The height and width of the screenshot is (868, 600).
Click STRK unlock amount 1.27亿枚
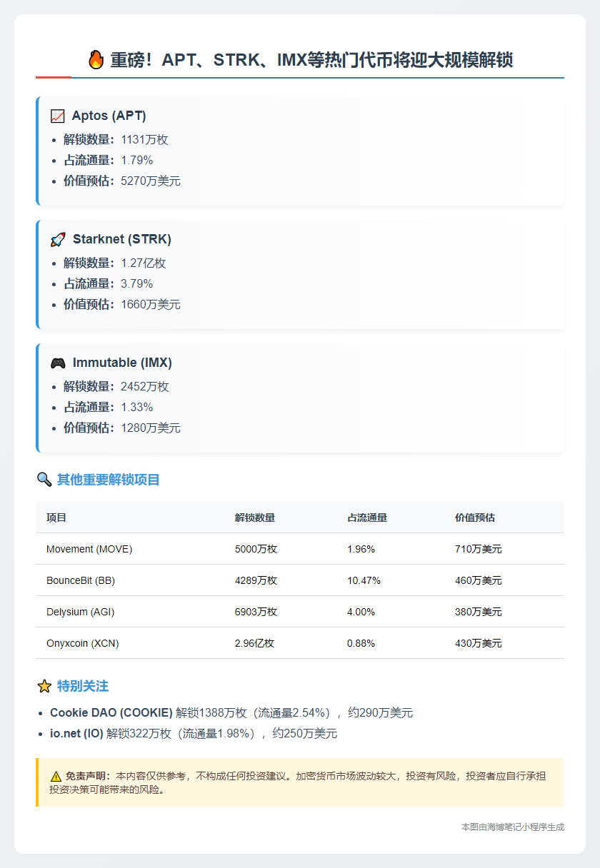coord(144,263)
